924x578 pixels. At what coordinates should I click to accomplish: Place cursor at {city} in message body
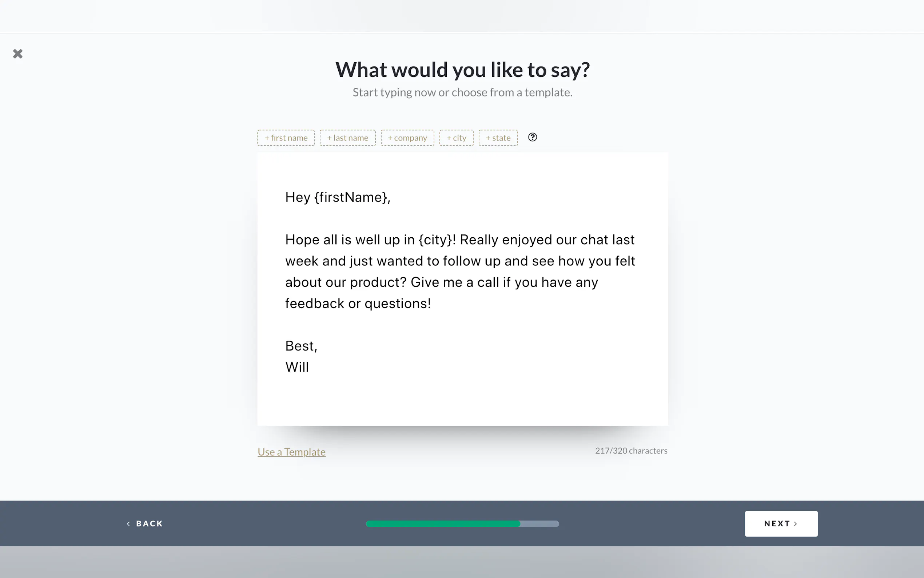pos(435,240)
